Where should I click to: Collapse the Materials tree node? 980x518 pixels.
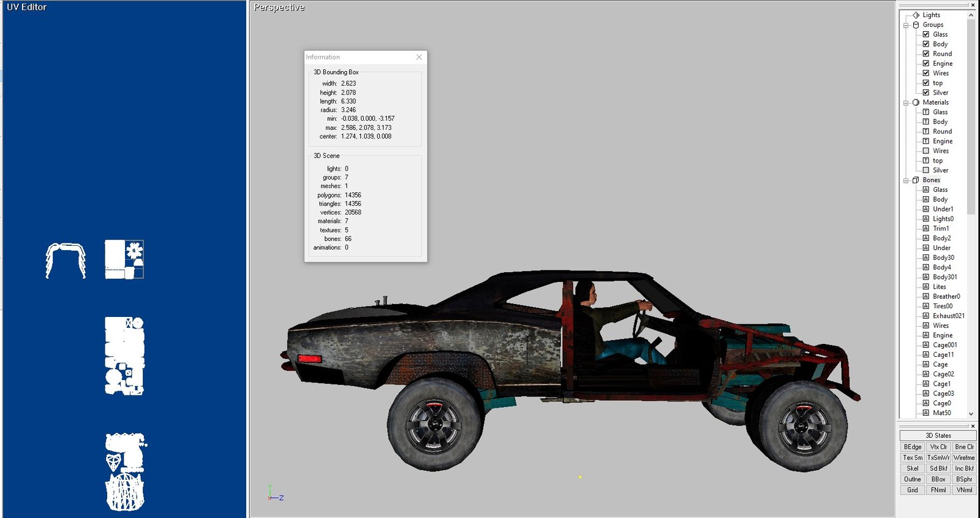pyautogui.click(x=906, y=103)
